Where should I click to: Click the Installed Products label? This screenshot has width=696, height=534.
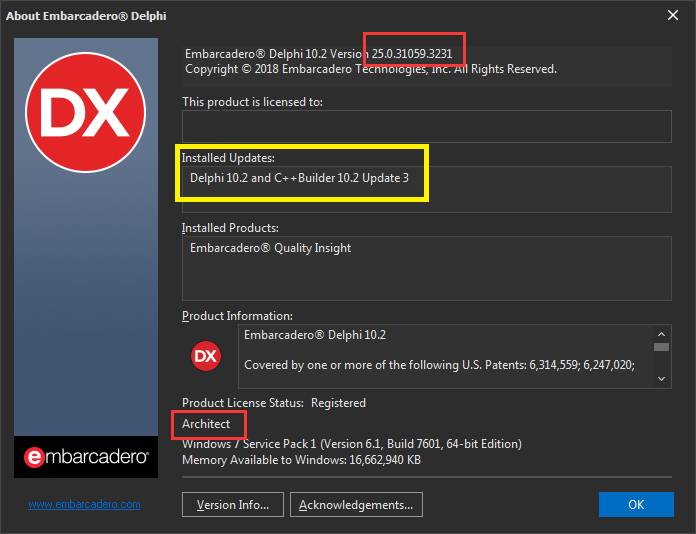[x=230, y=228]
